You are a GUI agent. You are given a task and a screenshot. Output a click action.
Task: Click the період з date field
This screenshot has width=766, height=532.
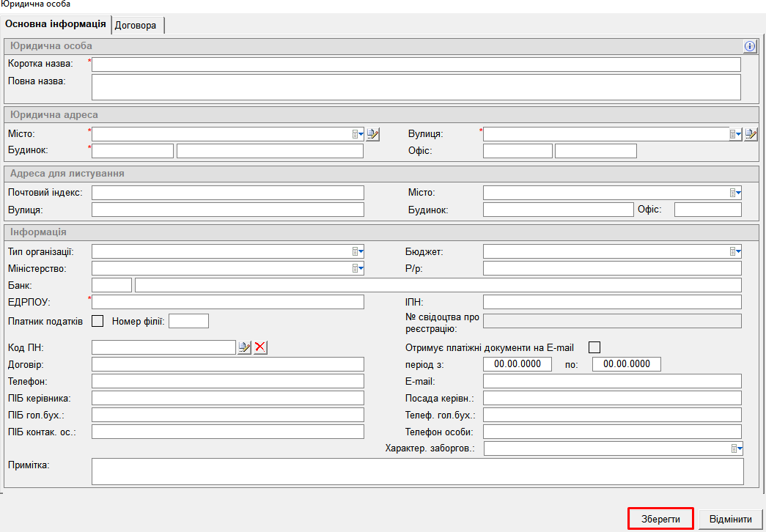[518, 364]
